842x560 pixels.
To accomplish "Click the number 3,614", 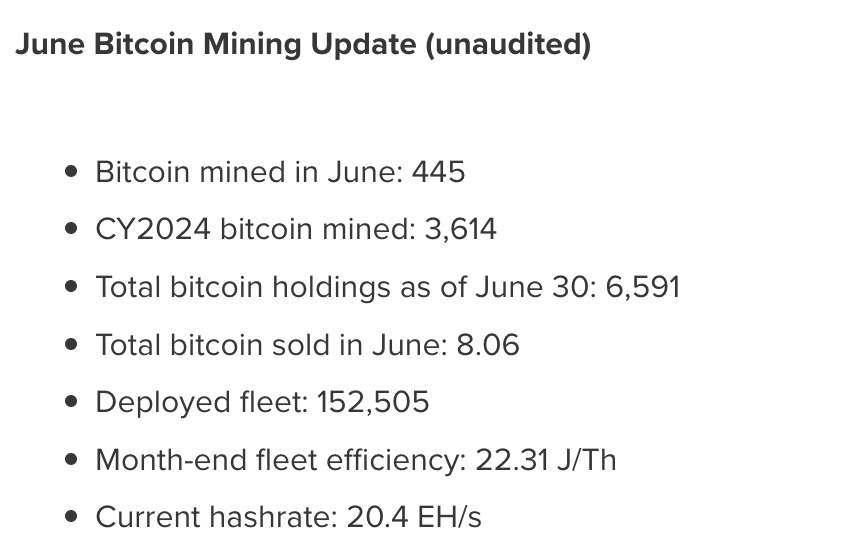I will tap(460, 230).
